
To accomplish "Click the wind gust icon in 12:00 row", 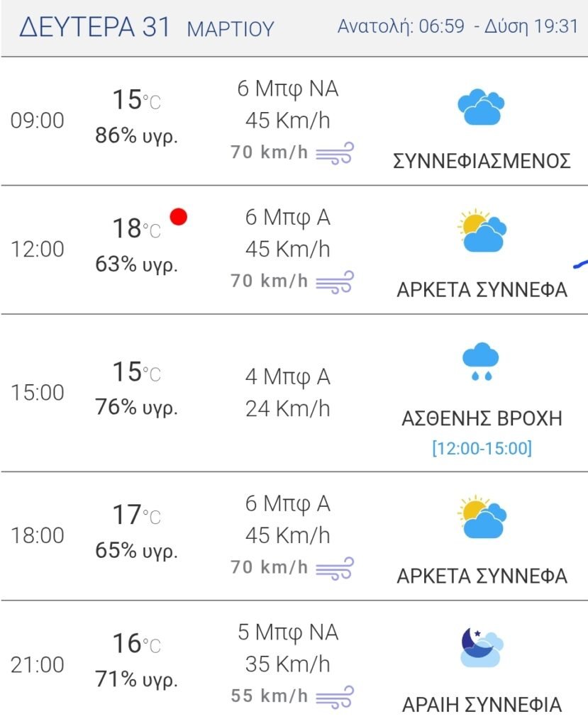I will tap(335, 282).
